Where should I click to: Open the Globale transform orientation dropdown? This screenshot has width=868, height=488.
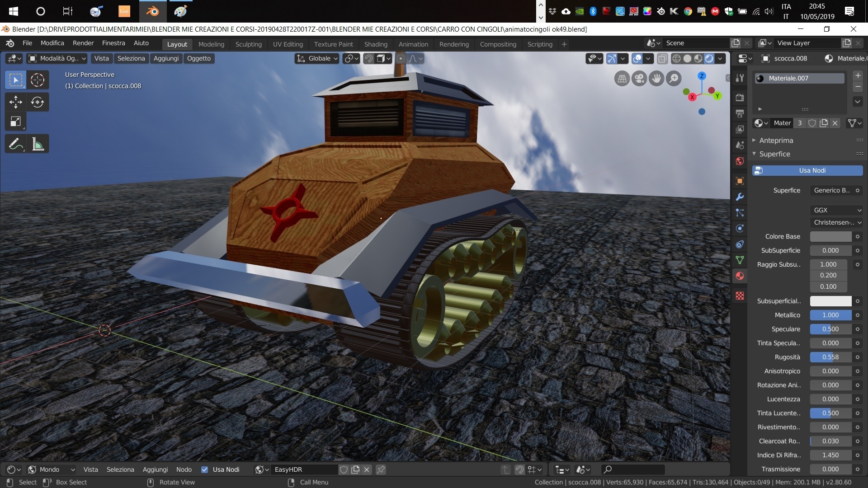click(317, 58)
